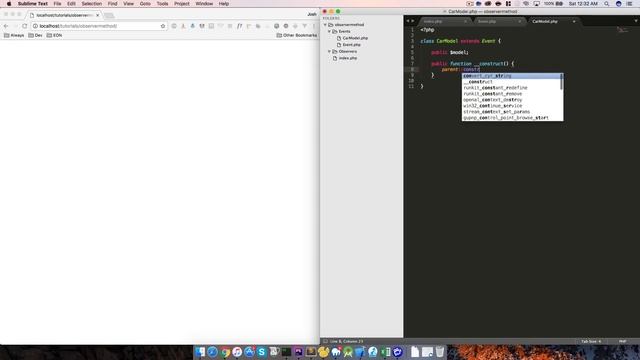
Task: Open Google Chrome from the Dock
Action: (225, 352)
